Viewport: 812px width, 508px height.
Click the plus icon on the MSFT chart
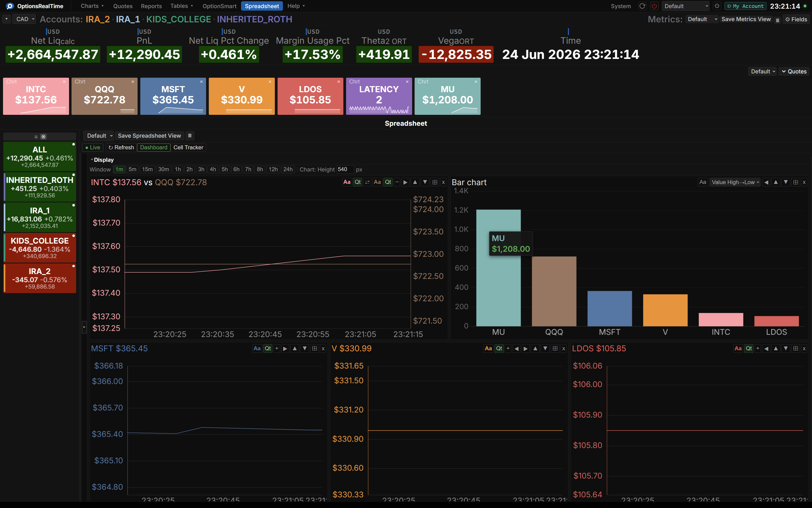(277, 348)
